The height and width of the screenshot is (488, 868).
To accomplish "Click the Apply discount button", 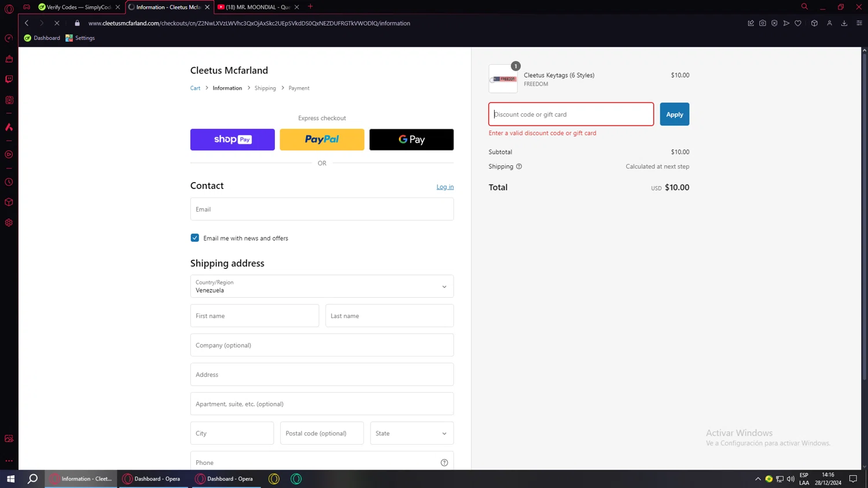I will pyautogui.click(x=674, y=114).
